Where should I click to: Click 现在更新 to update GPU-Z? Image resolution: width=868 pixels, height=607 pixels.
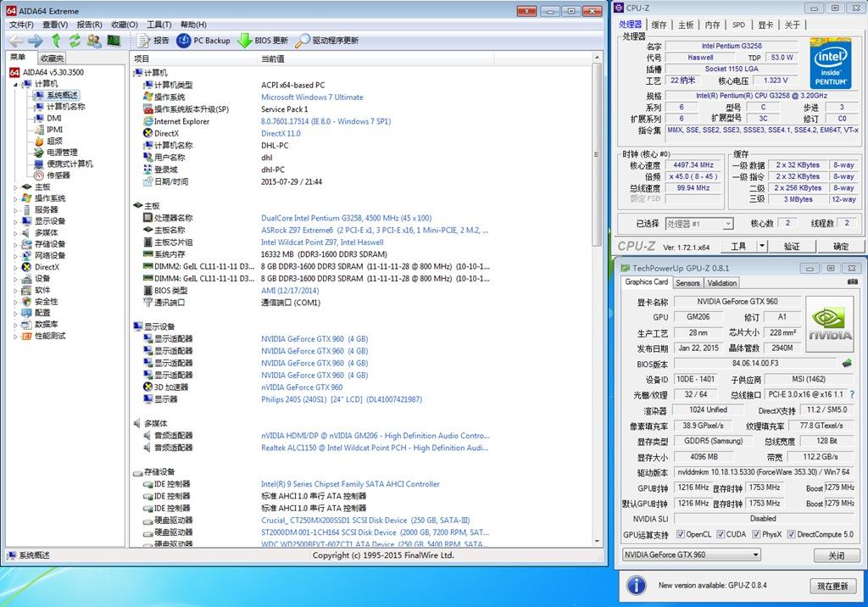pos(832,586)
